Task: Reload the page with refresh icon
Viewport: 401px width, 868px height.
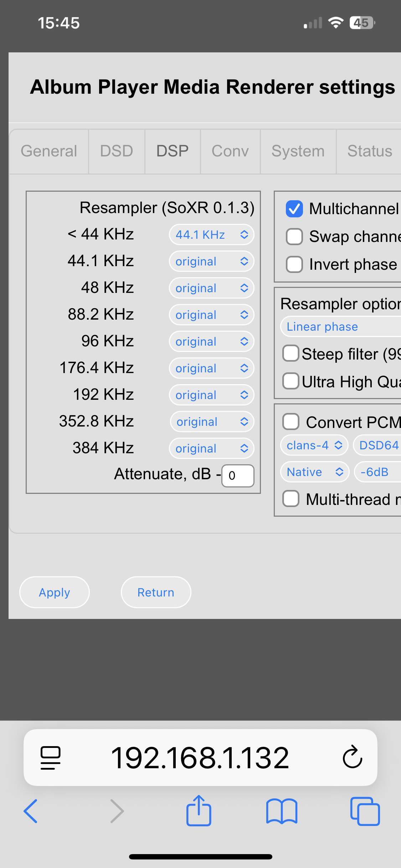Action: tap(352, 757)
